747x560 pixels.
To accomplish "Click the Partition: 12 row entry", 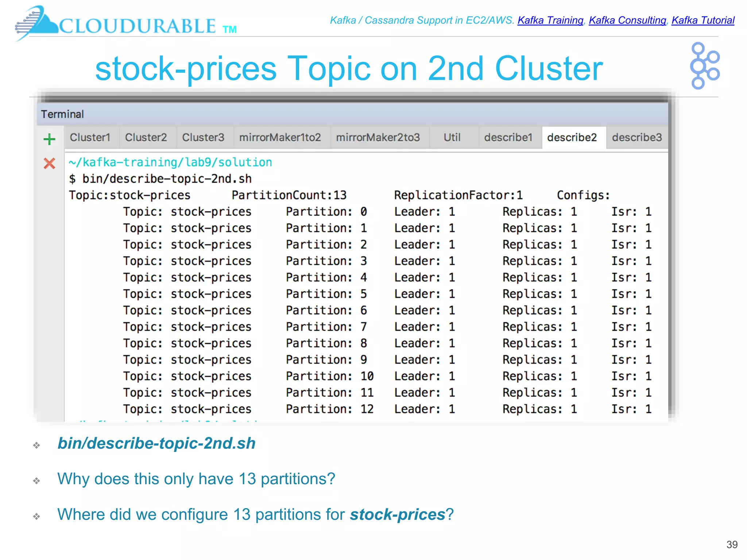I will click(x=330, y=409).
